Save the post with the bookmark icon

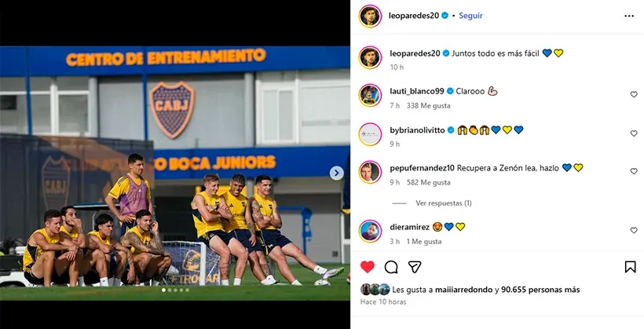[630, 268]
